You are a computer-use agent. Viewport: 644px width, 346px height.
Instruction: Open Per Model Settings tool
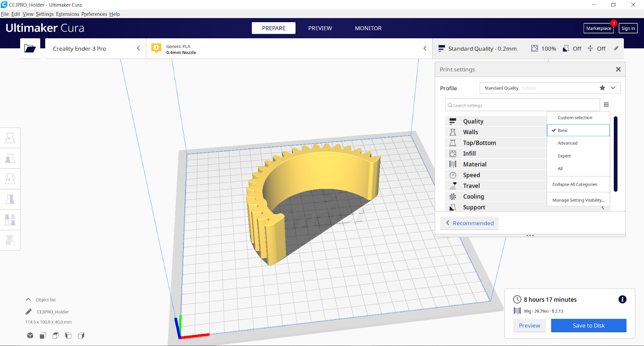10,220
